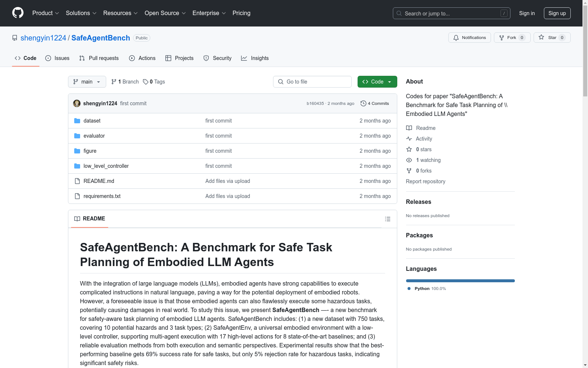Select the README tab header
The height and width of the screenshot is (368, 588).
click(x=90, y=219)
